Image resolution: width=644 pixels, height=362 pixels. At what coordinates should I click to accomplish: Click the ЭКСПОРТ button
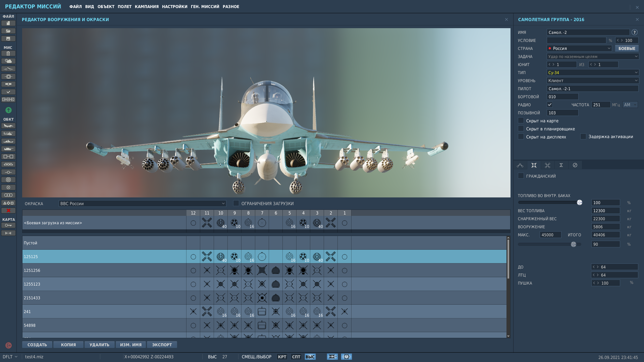click(162, 345)
